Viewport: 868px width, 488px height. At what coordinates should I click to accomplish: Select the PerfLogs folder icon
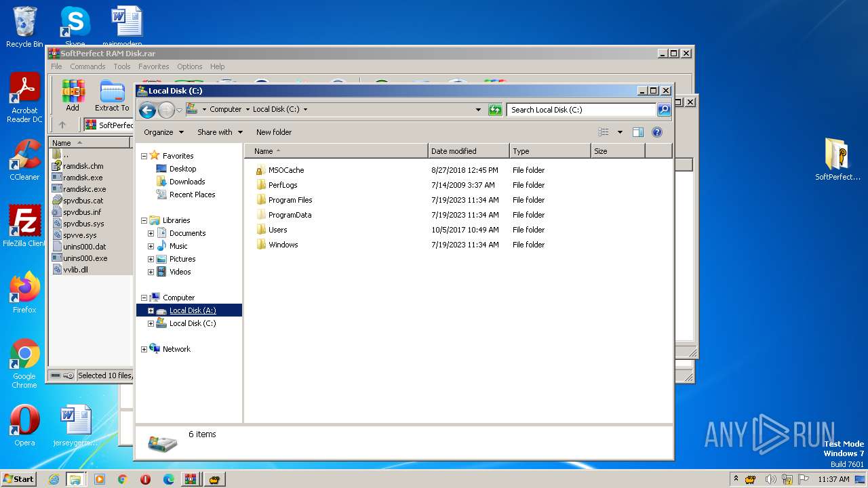261,185
